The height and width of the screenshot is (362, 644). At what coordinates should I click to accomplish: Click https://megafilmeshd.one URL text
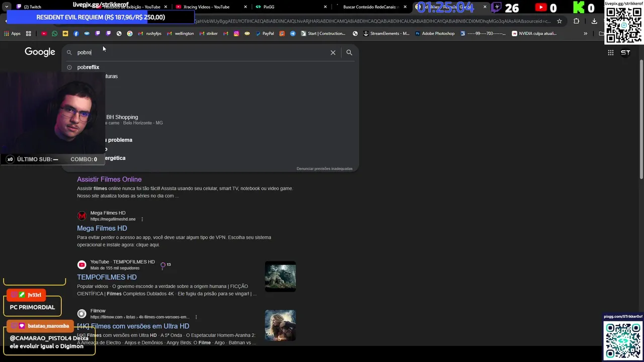pyautogui.click(x=113, y=219)
